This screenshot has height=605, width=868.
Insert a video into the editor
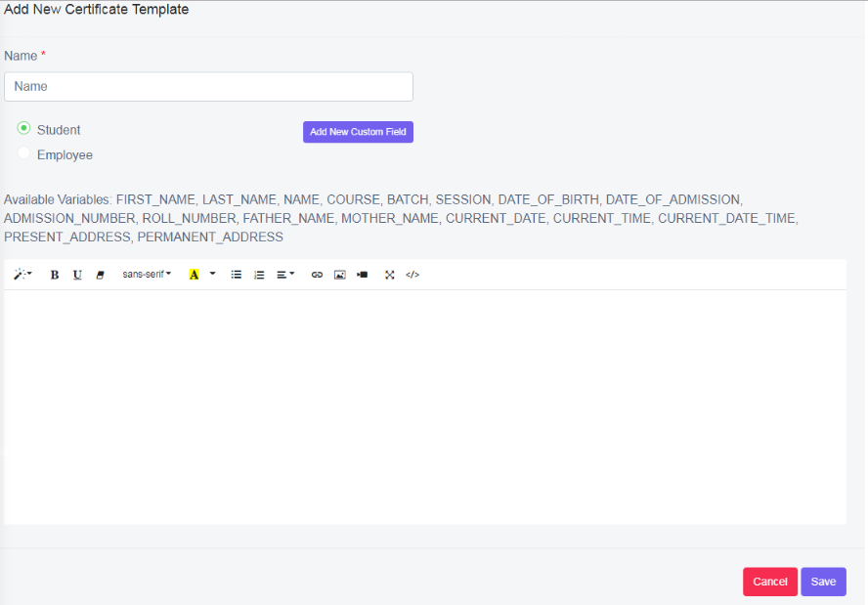coord(363,275)
